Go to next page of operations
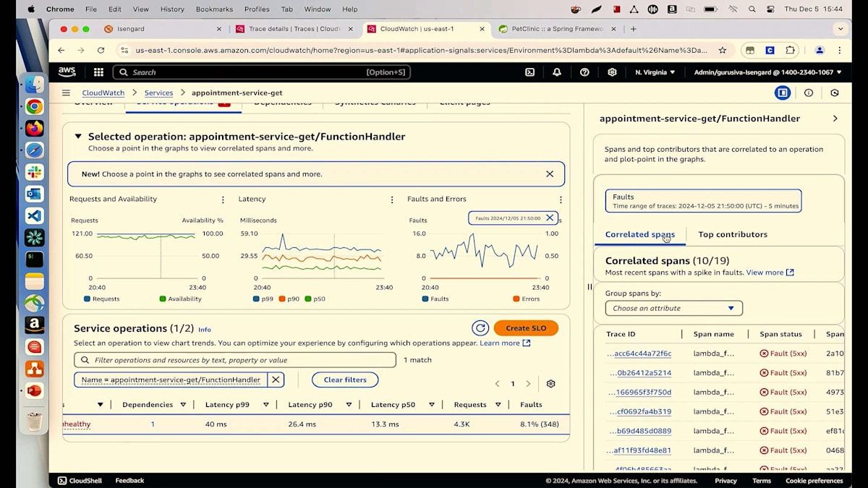Viewport: 868px width, 488px height. [x=528, y=384]
